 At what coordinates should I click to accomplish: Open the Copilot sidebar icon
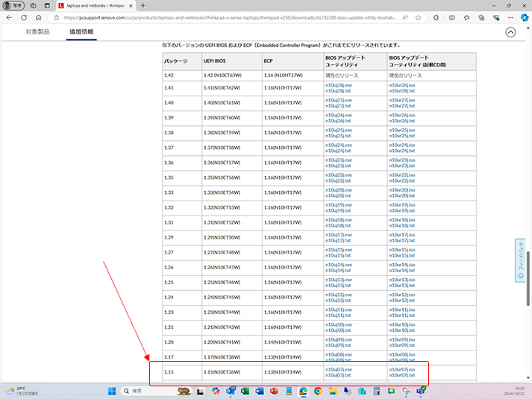tap(525, 18)
